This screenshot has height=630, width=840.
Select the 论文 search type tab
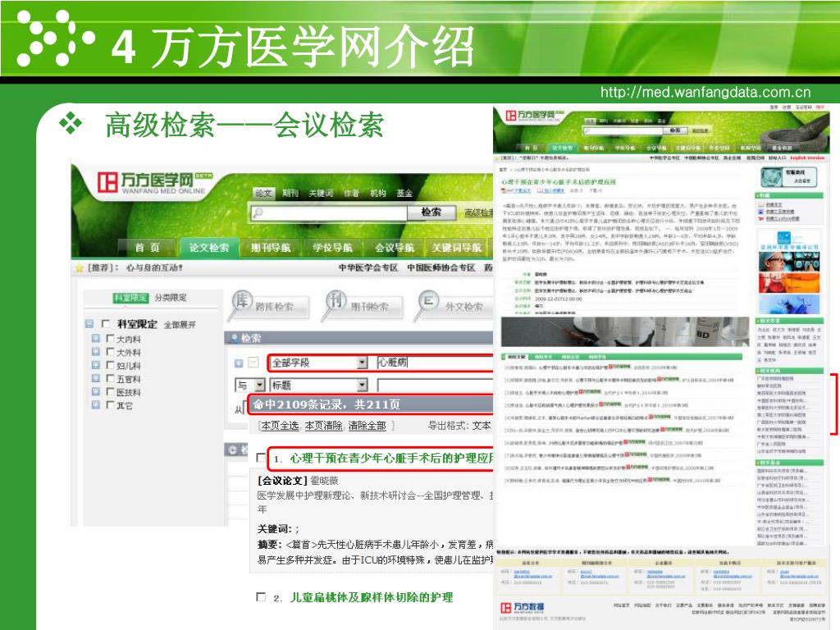pos(263,194)
